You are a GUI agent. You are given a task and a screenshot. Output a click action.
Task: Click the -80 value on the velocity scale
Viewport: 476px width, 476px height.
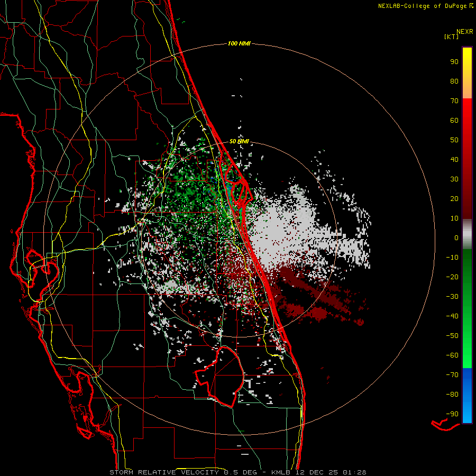click(452, 395)
